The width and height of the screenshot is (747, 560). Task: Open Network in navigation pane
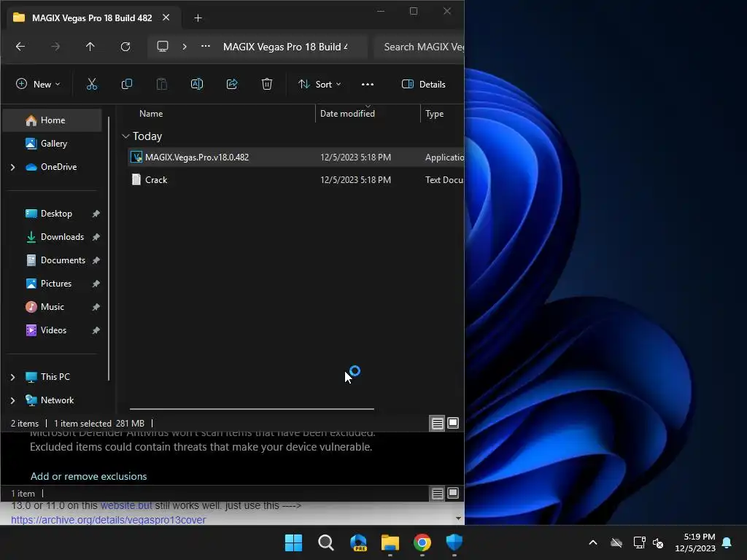[57, 400]
